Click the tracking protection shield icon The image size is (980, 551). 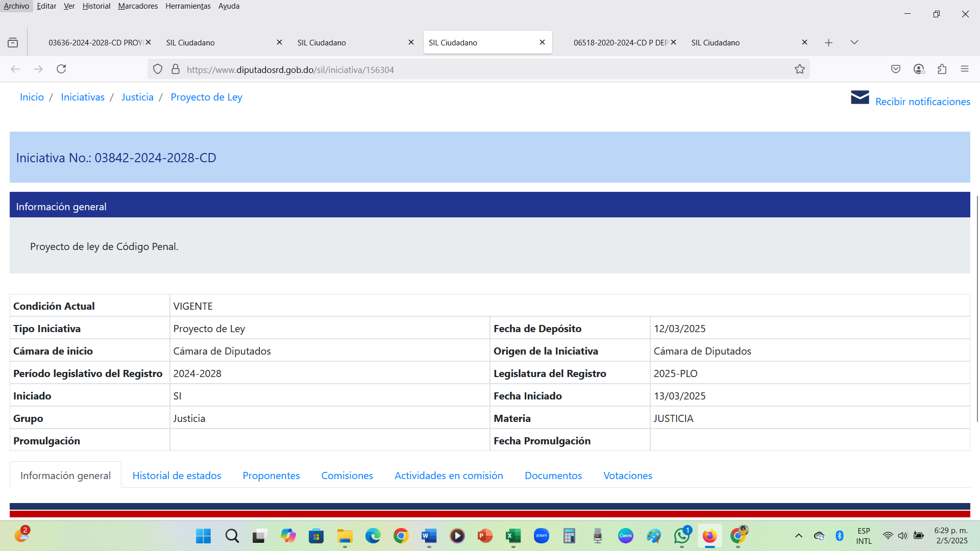[x=158, y=69]
